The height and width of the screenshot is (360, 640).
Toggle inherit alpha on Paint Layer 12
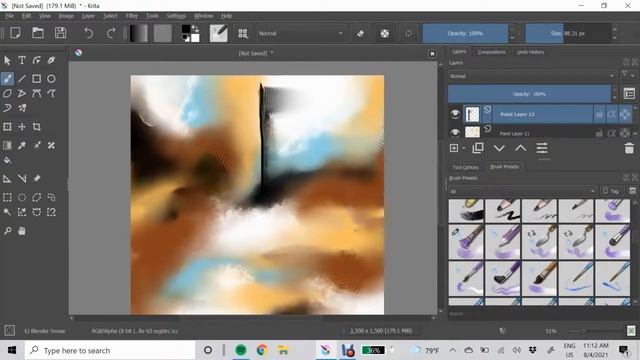pyautogui.click(x=612, y=115)
